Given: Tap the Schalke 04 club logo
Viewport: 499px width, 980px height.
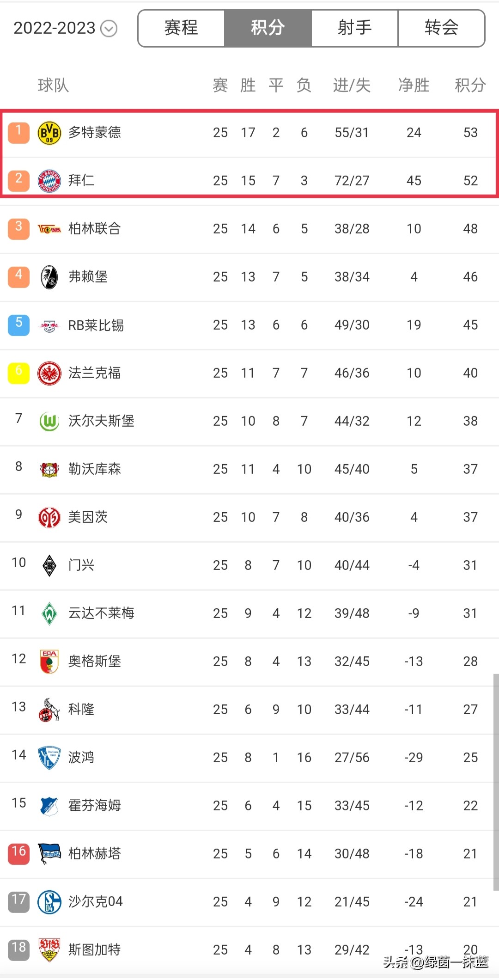Looking at the screenshot, I should click(x=49, y=902).
